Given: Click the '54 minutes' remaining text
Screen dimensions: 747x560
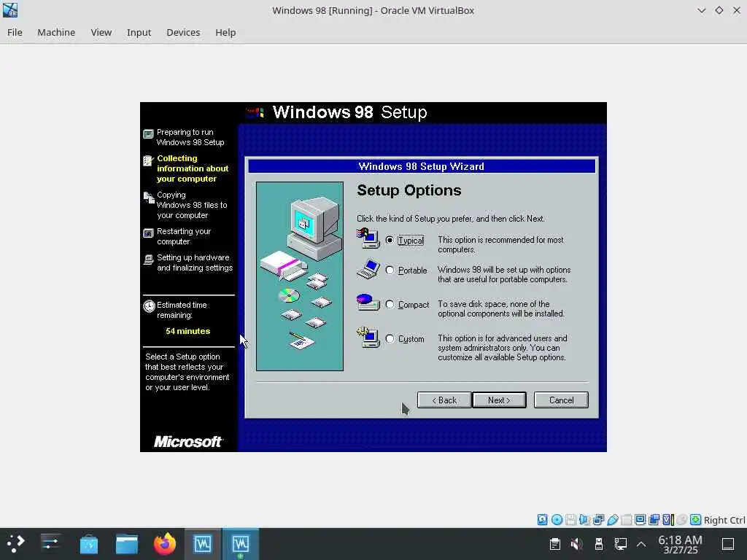Looking at the screenshot, I should coord(187,331).
